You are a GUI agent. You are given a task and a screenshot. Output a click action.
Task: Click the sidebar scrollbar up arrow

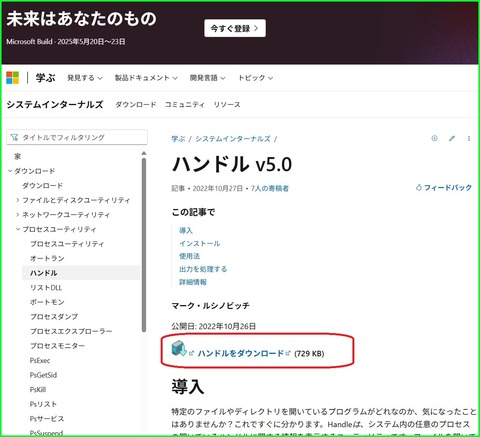[x=144, y=153]
